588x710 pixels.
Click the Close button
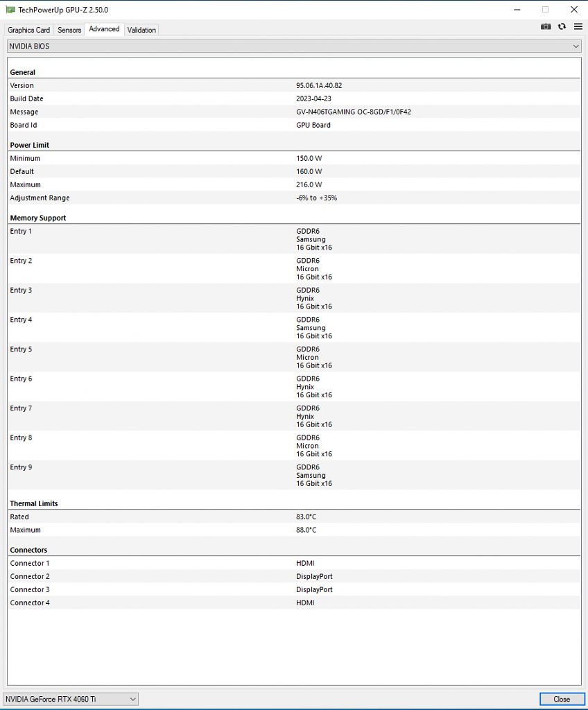point(561,699)
